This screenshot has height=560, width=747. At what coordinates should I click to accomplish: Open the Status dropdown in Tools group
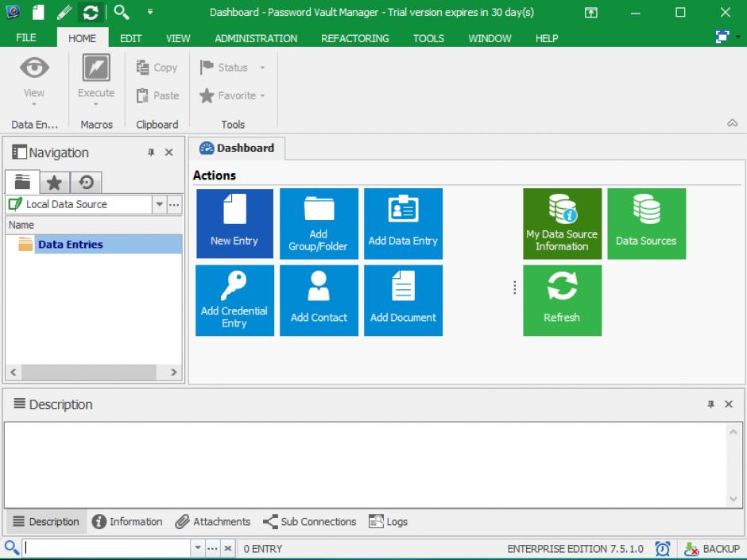232,68
